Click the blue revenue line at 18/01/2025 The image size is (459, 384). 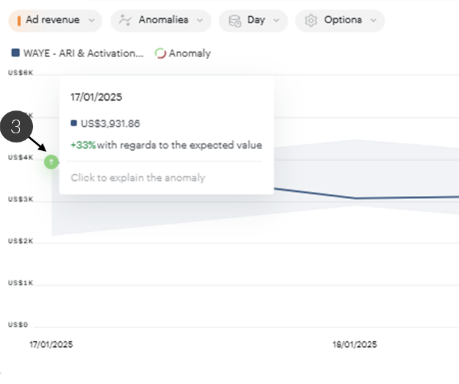[x=355, y=198]
